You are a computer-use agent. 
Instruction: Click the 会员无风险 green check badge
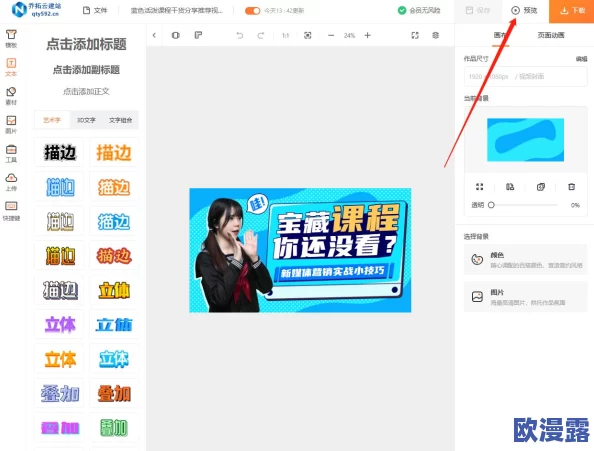tap(419, 11)
